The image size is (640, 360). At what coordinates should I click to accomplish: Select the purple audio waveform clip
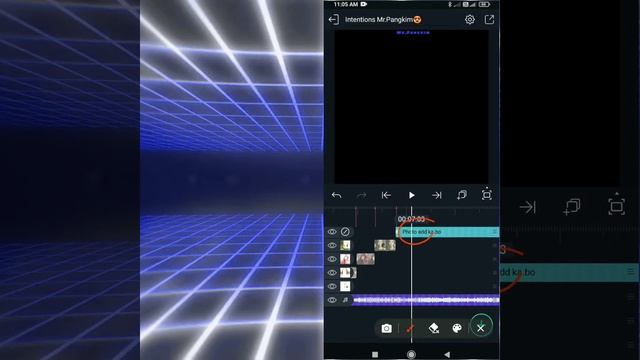click(x=426, y=300)
